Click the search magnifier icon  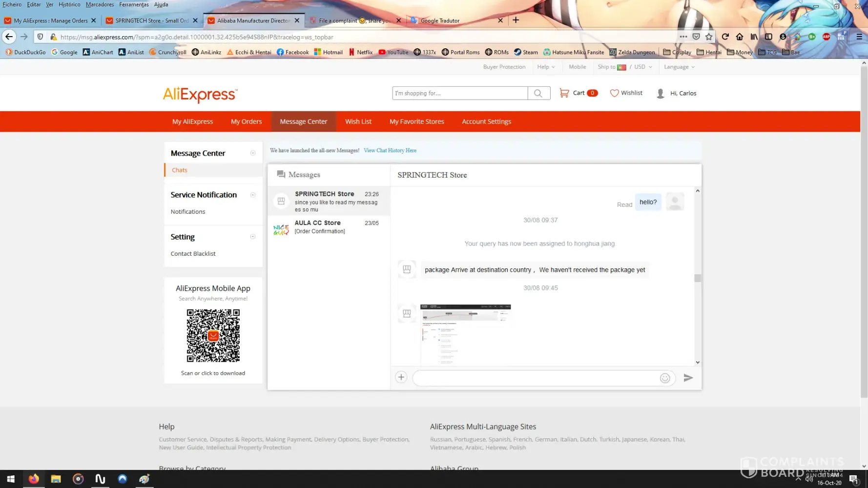pyautogui.click(x=538, y=93)
